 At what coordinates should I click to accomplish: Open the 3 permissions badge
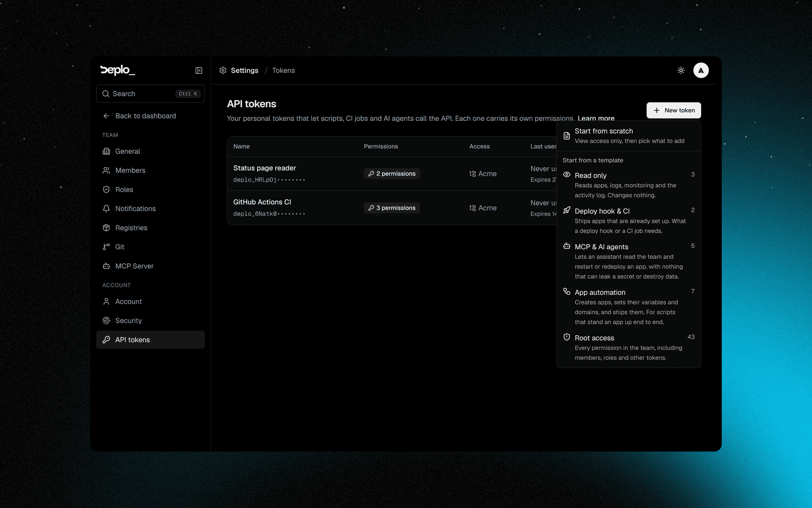click(392, 208)
